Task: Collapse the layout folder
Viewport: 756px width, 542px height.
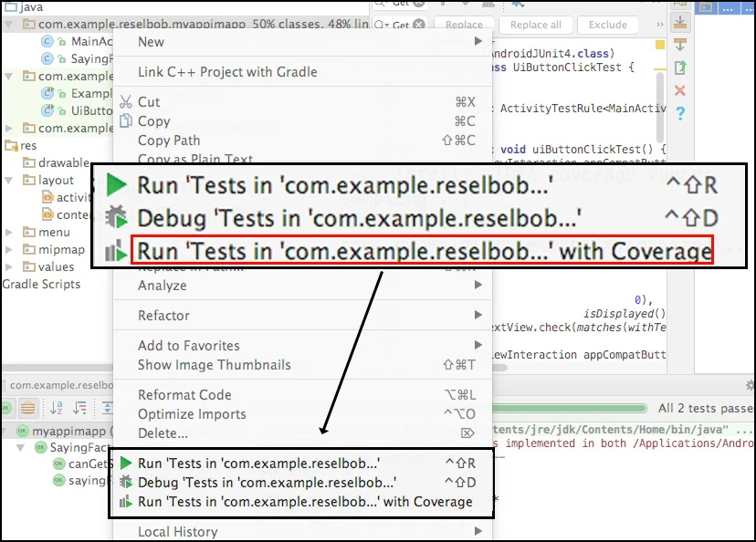Action: tap(9, 180)
